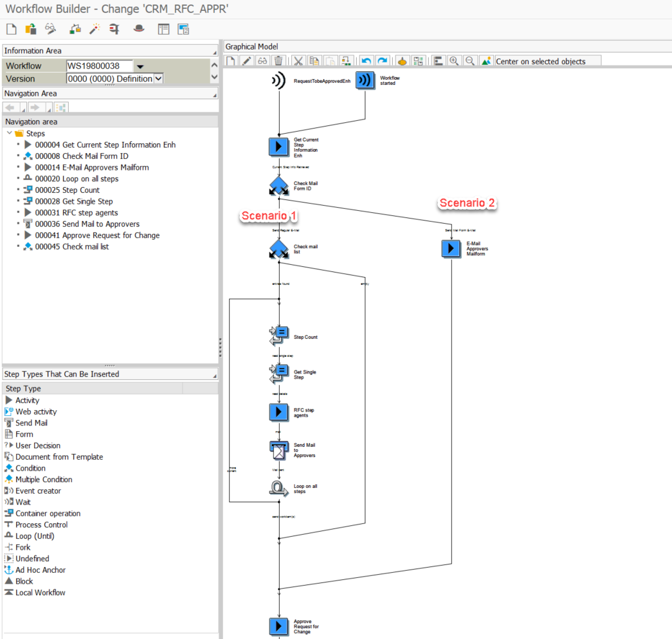Click the Zoom in magnifier icon
Image resolution: width=672 pixels, height=639 pixels.
pyautogui.click(x=454, y=61)
